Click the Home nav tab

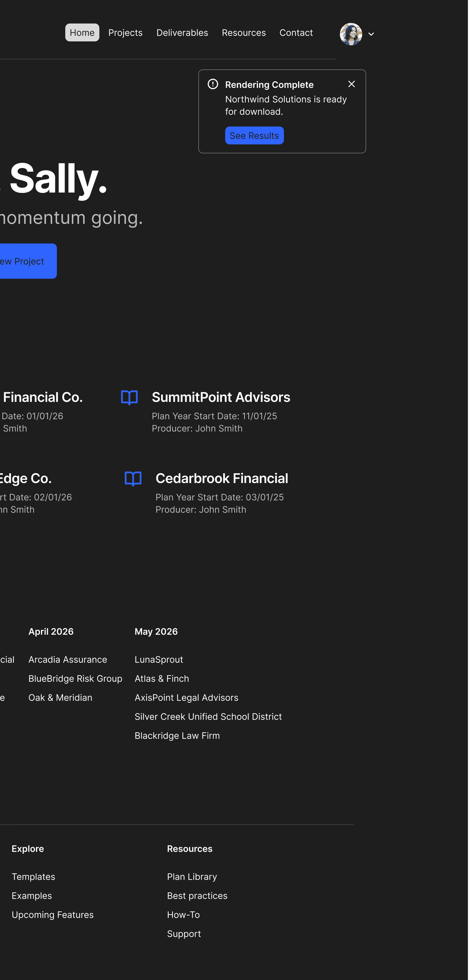[82, 33]
